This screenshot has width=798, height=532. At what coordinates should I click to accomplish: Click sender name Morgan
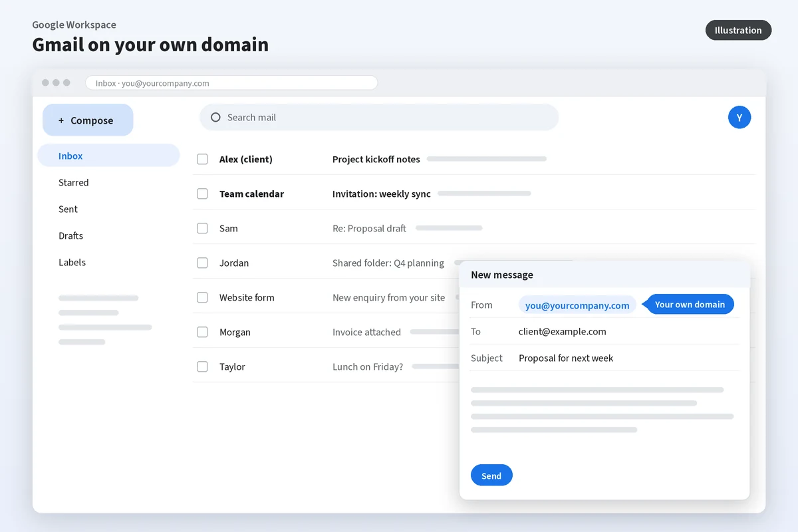(235, 332)
